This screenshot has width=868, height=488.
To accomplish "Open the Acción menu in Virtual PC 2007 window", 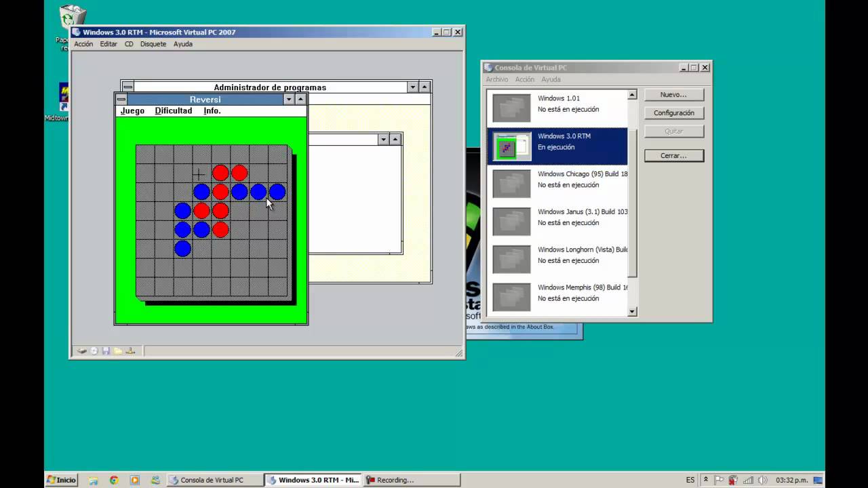I will click(83, 44).
